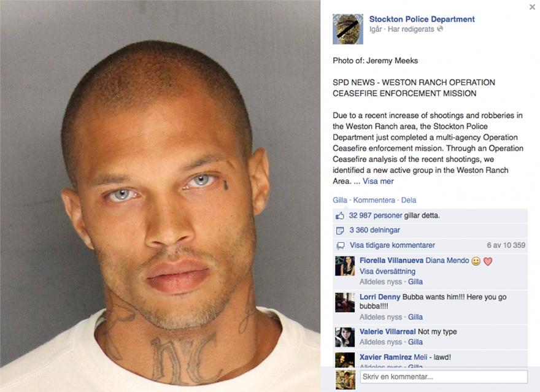This screenshot has height=392, width=540.
Task: Open Fiorella Villanueva's profile picture
Action: 345,266
